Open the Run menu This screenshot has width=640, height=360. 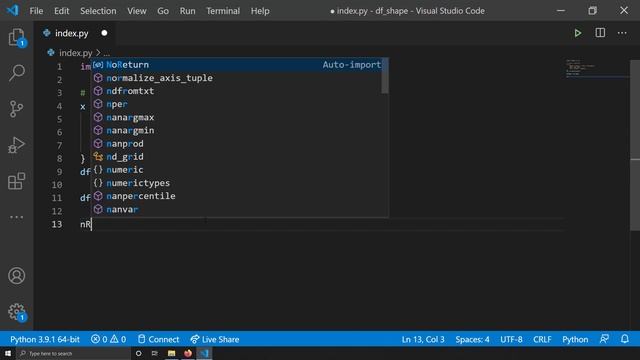(187, 11)
